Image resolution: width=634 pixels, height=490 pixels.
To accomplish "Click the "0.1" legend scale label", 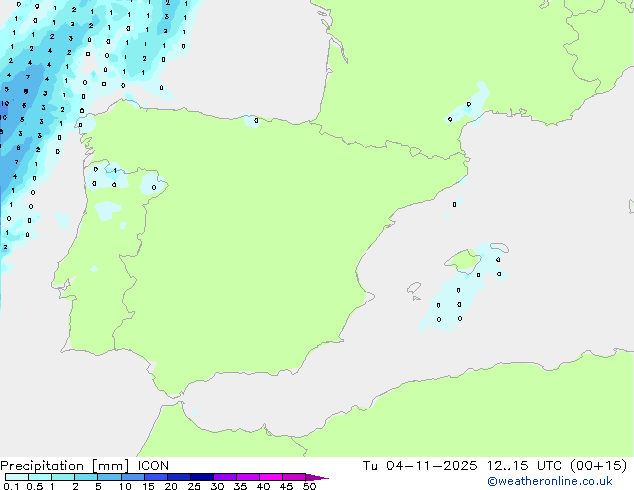I will pos(11,486).
